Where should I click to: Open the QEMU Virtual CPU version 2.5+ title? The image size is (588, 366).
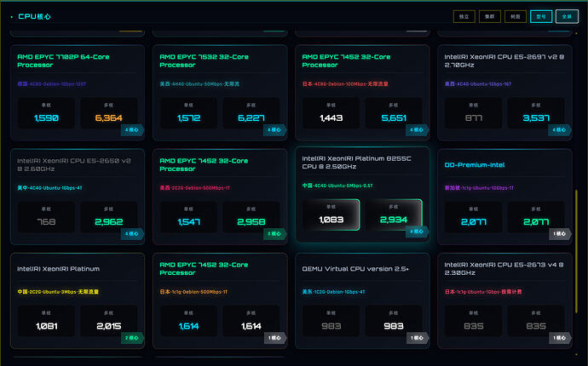355,269
